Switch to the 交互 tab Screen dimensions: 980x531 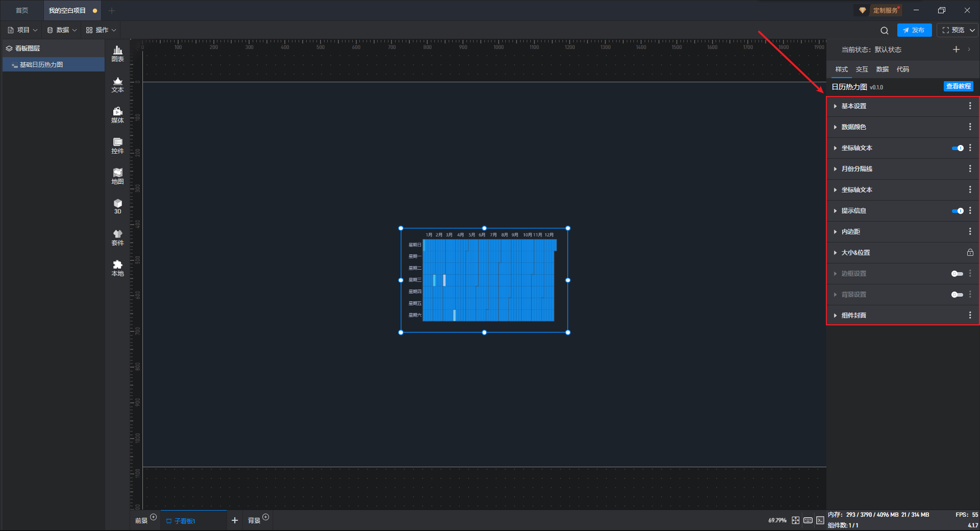coord(862,69)
